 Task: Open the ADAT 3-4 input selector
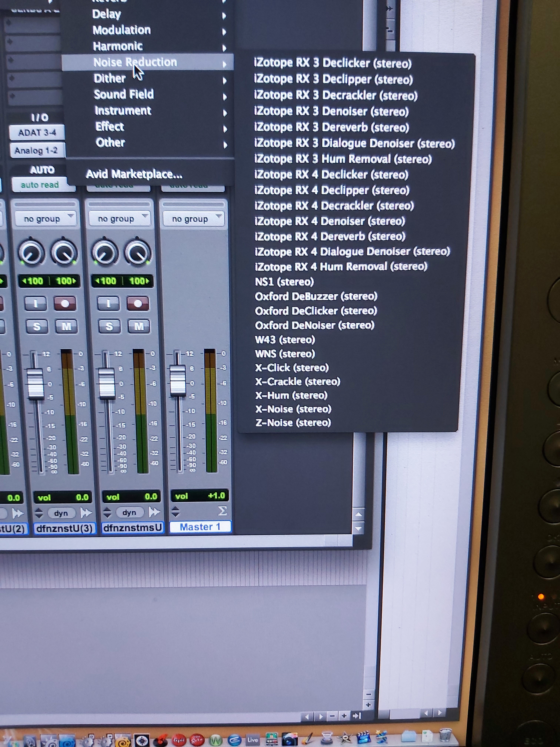point(37,132)
